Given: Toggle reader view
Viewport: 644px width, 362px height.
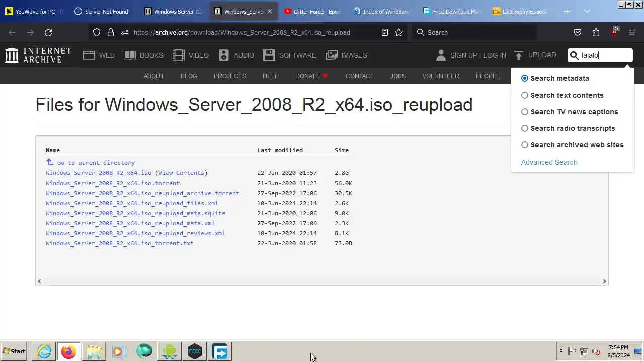Looking at the screenshot, I should click(385, 32).
